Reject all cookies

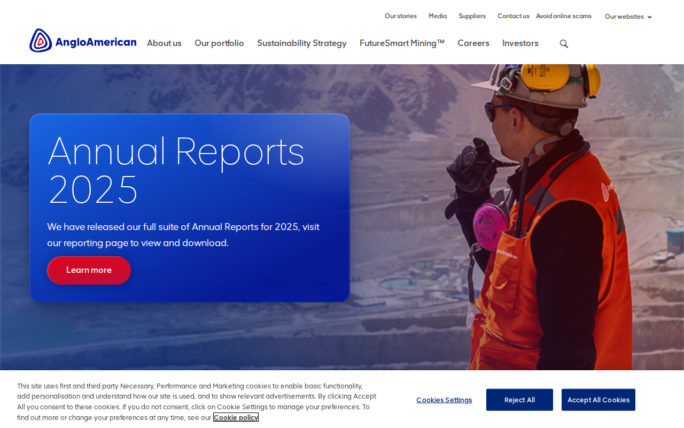[519, 400]
